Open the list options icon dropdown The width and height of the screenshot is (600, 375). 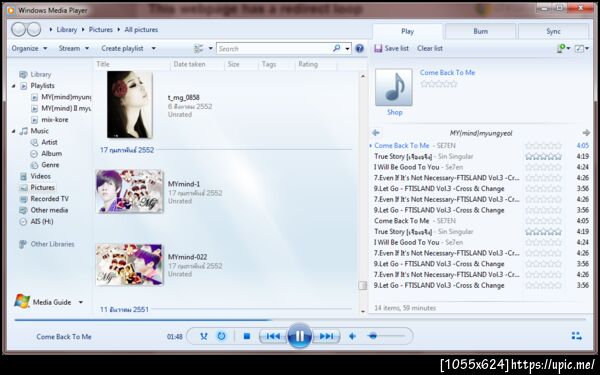click(563, 48)
